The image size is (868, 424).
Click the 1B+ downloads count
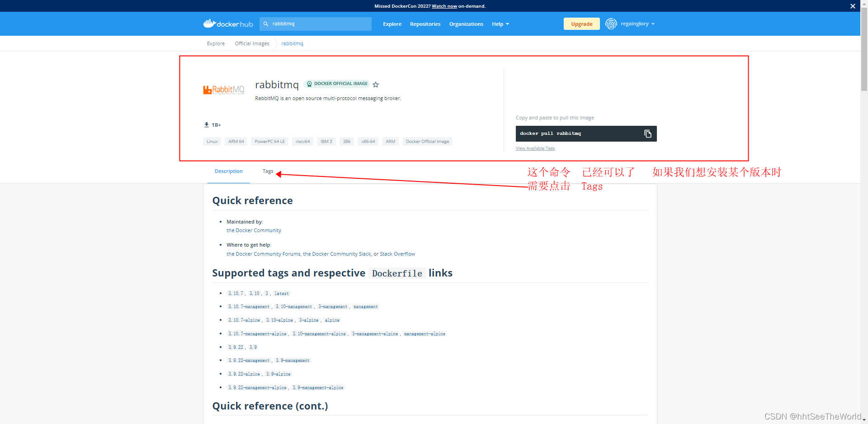(x=212, y=125)
